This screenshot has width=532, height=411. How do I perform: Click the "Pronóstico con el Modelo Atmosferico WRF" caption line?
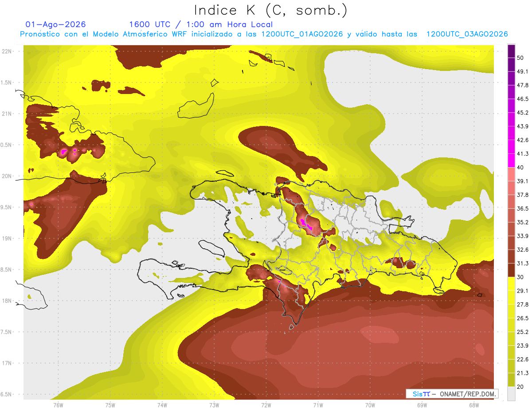click(264, 34)
